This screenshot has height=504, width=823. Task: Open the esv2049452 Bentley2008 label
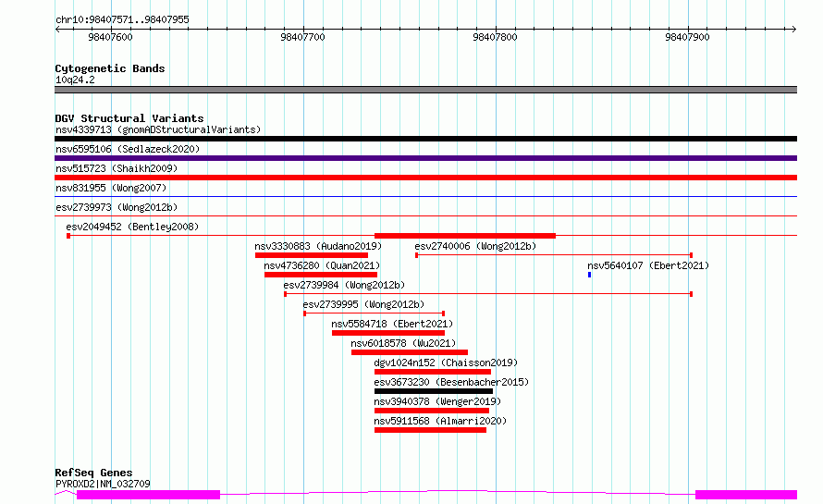pyautogui.click(x=132, y=227)
